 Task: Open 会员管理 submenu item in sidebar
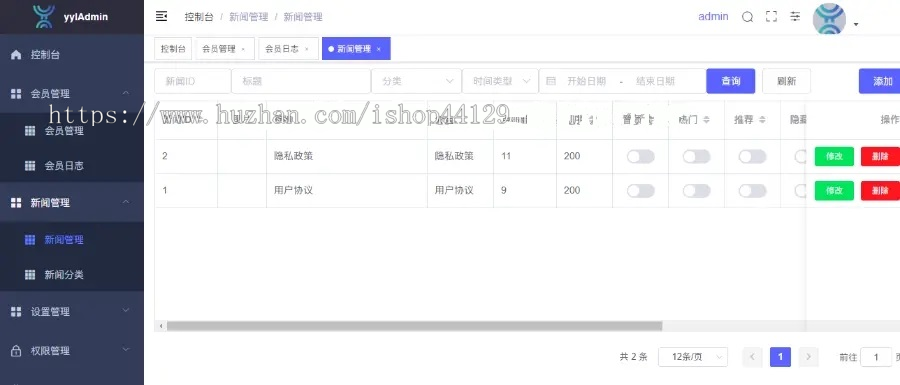tap(72, 131)
